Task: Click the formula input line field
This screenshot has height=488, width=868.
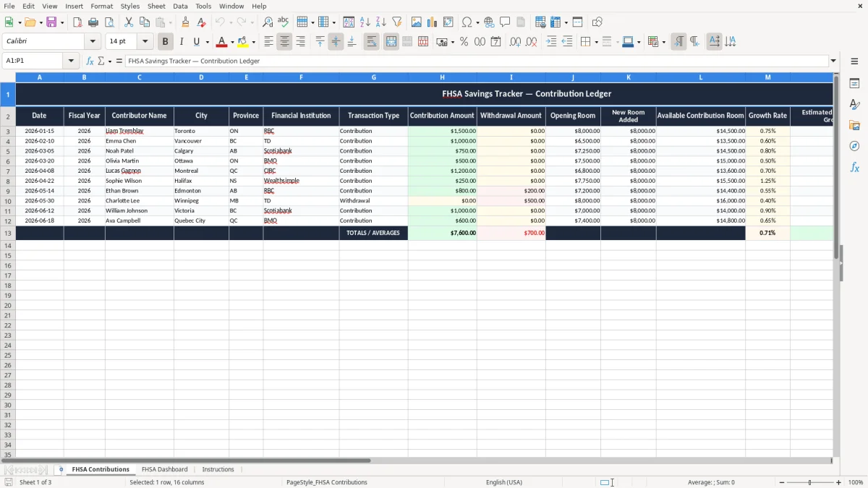Action: click(476, 61)
